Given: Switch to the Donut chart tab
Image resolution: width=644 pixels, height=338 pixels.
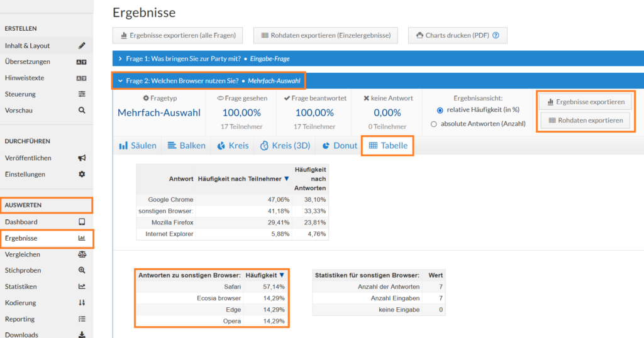Looking at the screenshot, I should click(x=339, y=146).
